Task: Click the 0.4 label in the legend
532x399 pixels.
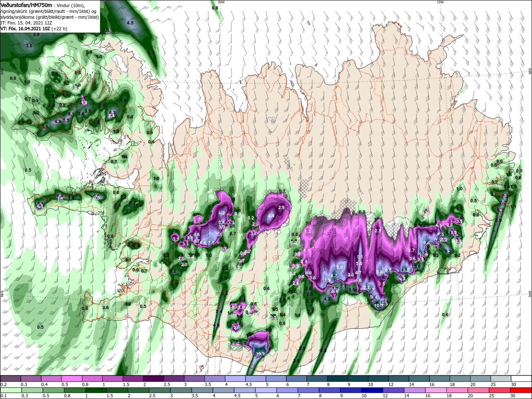Action: coord(44,384)
